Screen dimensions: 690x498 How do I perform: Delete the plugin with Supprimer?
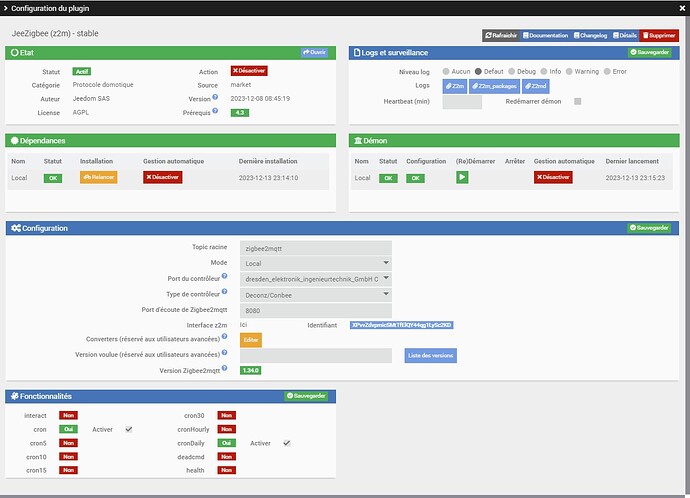pyautogui.click(x=659, y=36)
